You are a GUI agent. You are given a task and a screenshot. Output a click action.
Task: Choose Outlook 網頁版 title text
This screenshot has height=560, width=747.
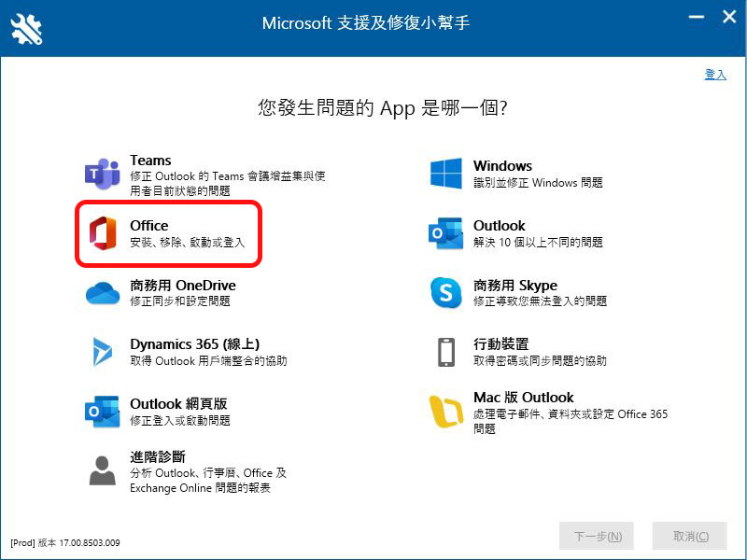coord(178,404)
